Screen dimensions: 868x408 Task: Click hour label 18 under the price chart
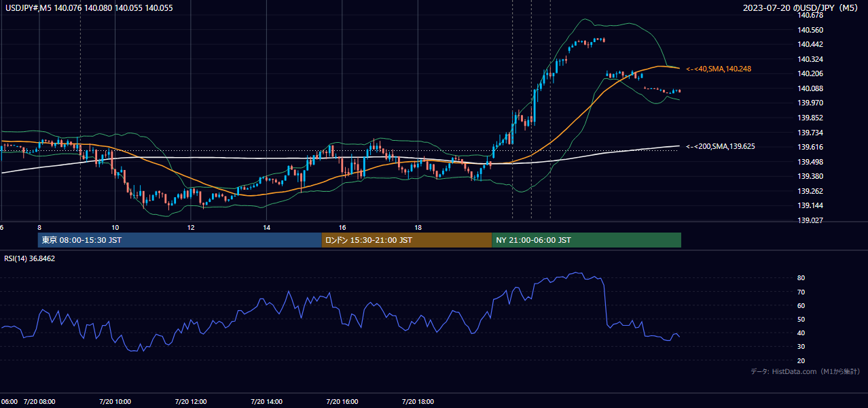(418, 227)
